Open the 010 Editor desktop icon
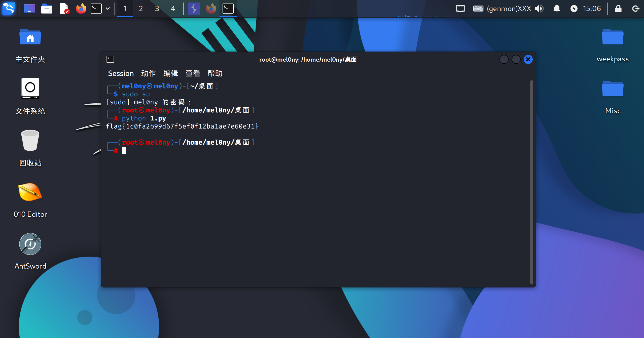The width and height of the screenshot is (644, 338). pyautogui.click(x=30, y=193)
